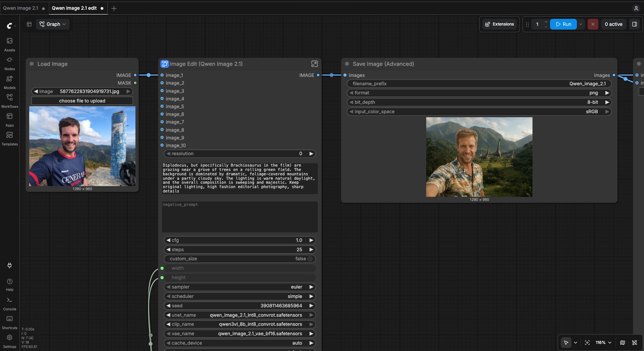Screen dimensions: 644x351
Task: Click the expand icon on Image Edit node
Action: 314,64
